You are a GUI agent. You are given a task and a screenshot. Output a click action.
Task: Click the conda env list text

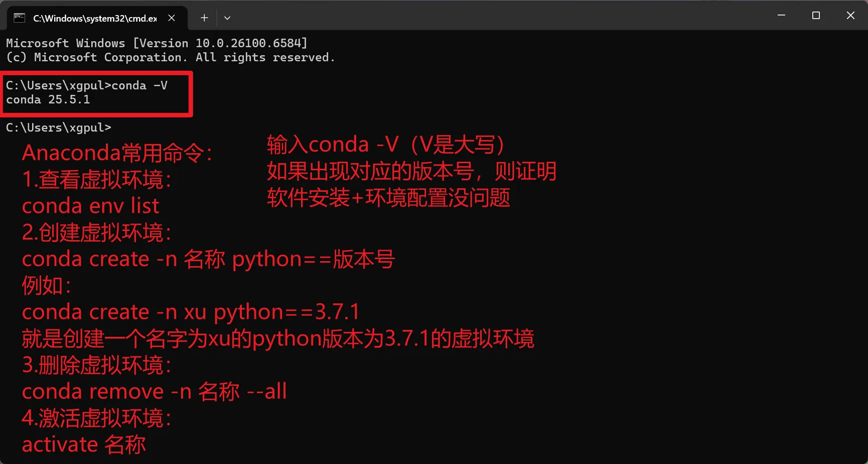90,206
